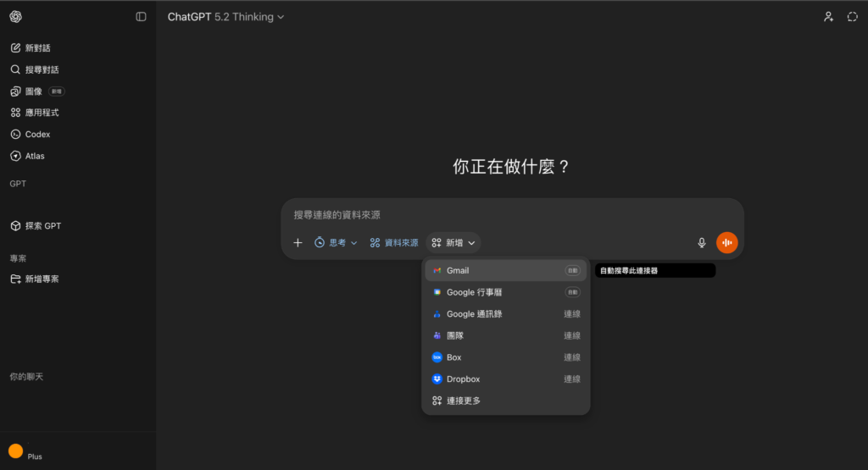
Task: Click the 你的聊天 section heading
Action: pyautogui.click(x=26, y=377)
